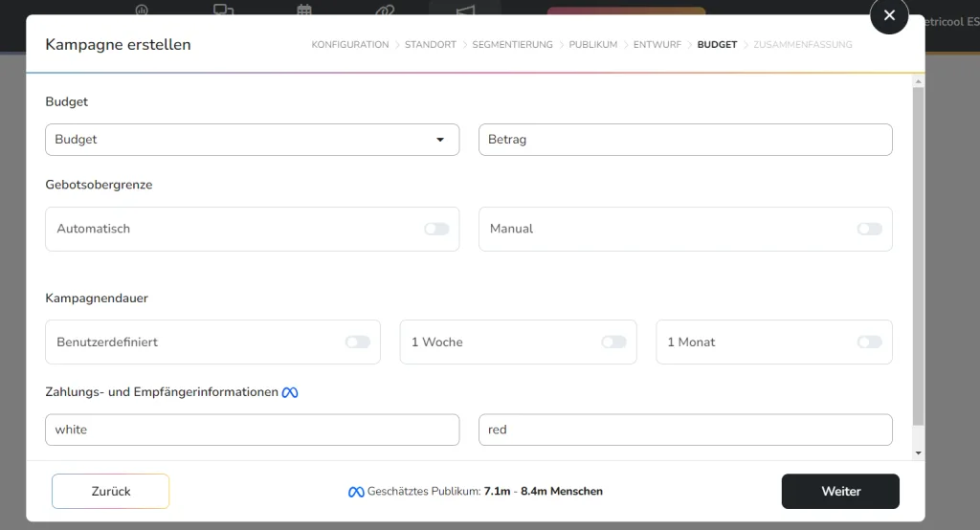Viewport: 980px width, 530px height.
Task: Click the Meta logo next to Geschätztes Publikum
Action: (356, 492)
